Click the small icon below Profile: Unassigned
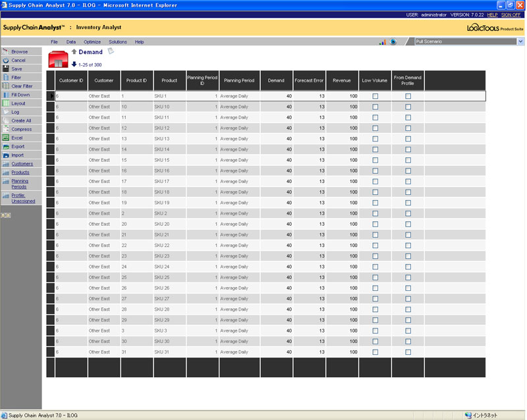Image resolution: width=527 pixels, height=420 pixels. (x=6, y=215)
